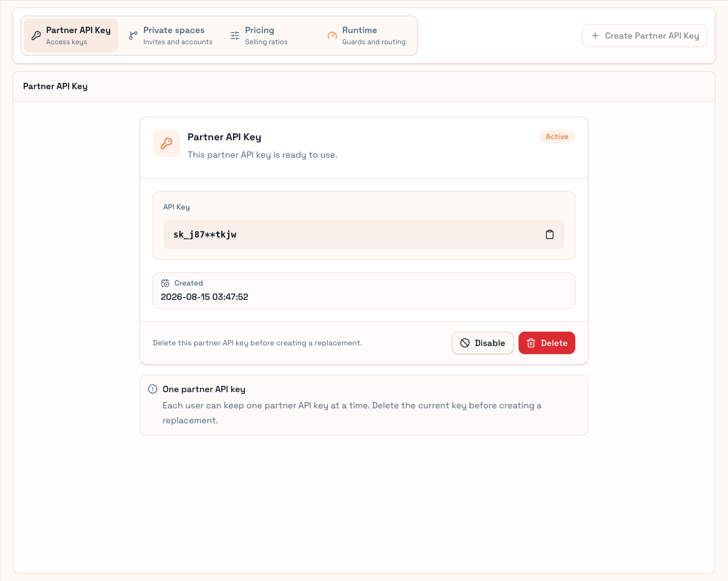The image size is (728, 581).
Task: Click the info icon beside One partner API key
Action: pyautogui.click(x=152, y=389)
